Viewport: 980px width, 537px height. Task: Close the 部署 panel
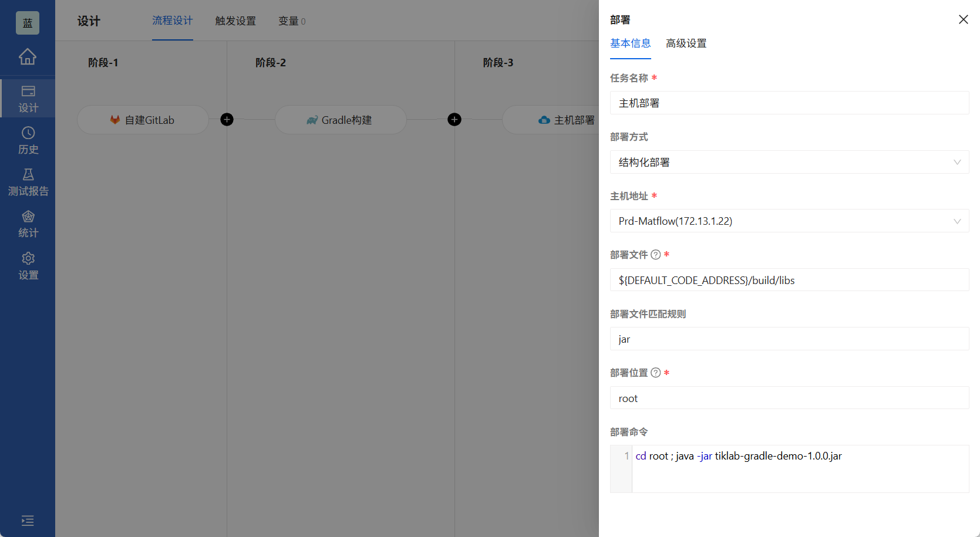tap(963, 19)
